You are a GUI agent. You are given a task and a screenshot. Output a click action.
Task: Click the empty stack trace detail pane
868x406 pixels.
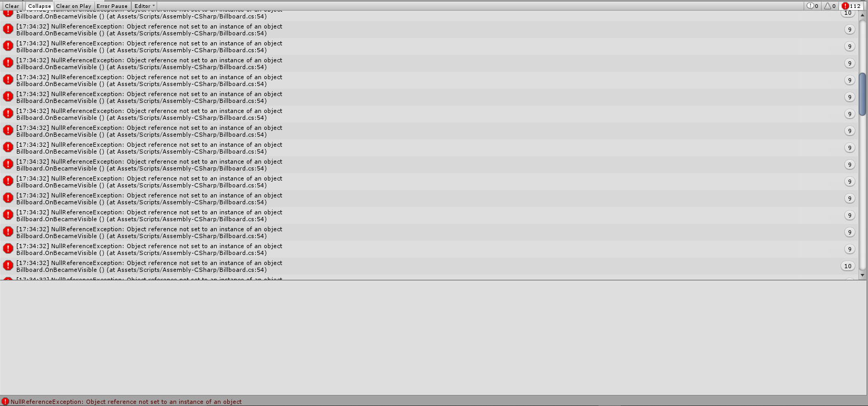[433, 338]
